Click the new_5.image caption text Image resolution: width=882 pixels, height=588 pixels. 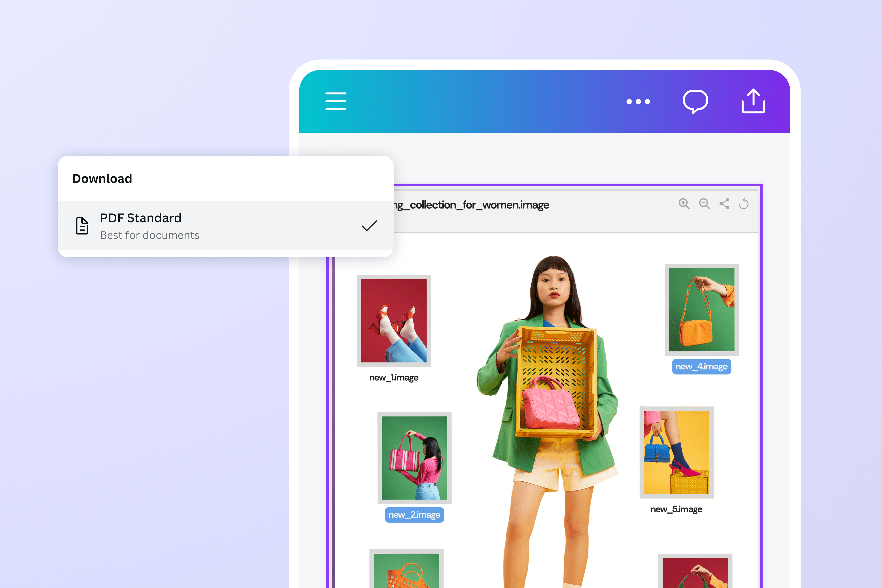coord(676,509)
